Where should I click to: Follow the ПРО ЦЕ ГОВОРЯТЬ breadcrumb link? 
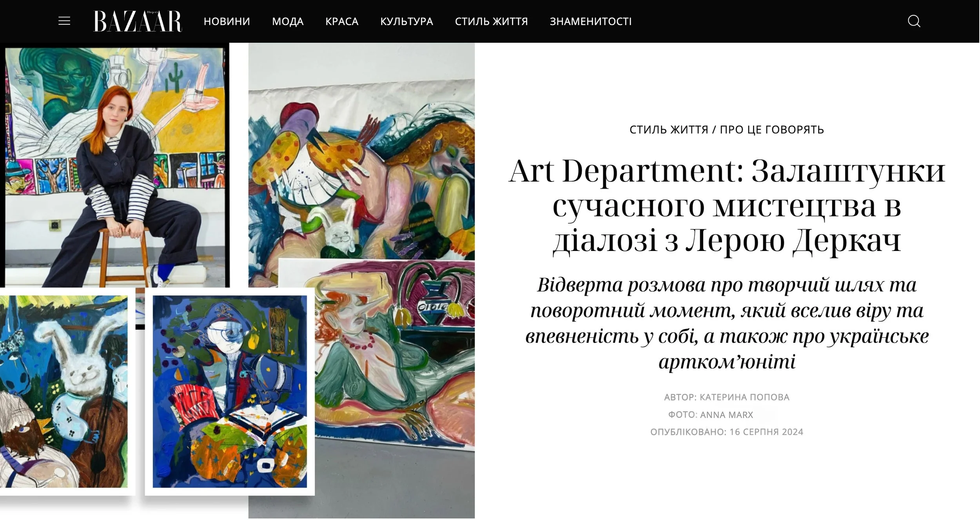coord(772,130)
